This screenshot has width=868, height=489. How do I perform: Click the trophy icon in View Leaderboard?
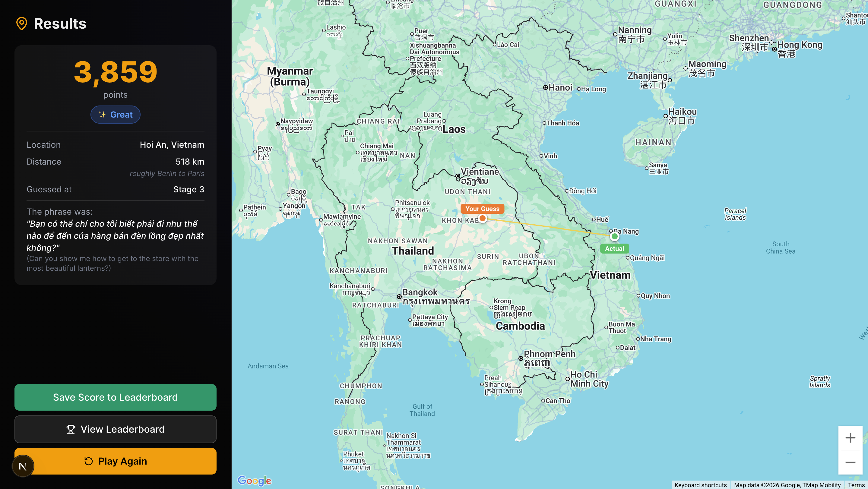[x=71, y=429]
